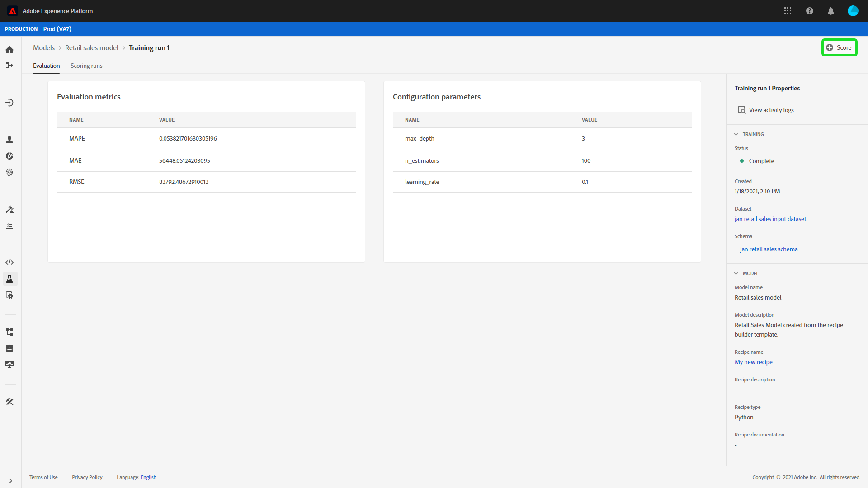Open Queries code brackets icon in sidebar

click(9, 263)
